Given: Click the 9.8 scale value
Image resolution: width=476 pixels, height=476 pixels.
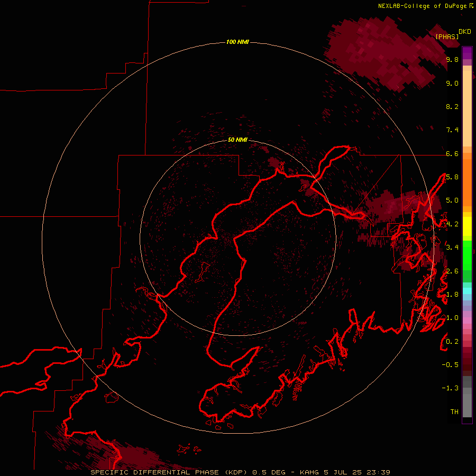Looking at the screenshot, I should (x=452, y=59).
